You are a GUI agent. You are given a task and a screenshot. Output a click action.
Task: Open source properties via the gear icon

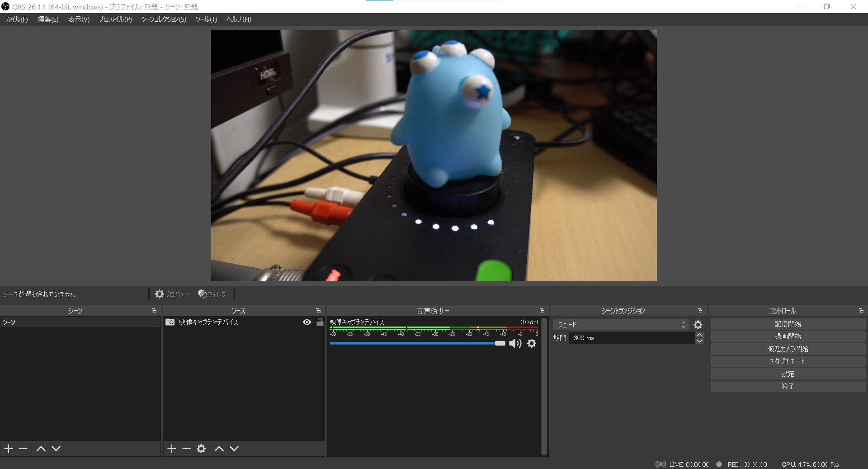[x=201, y=449]
